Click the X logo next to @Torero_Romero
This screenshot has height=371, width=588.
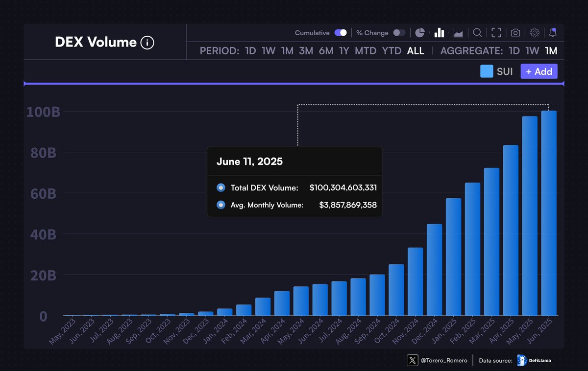pos(413,360)
